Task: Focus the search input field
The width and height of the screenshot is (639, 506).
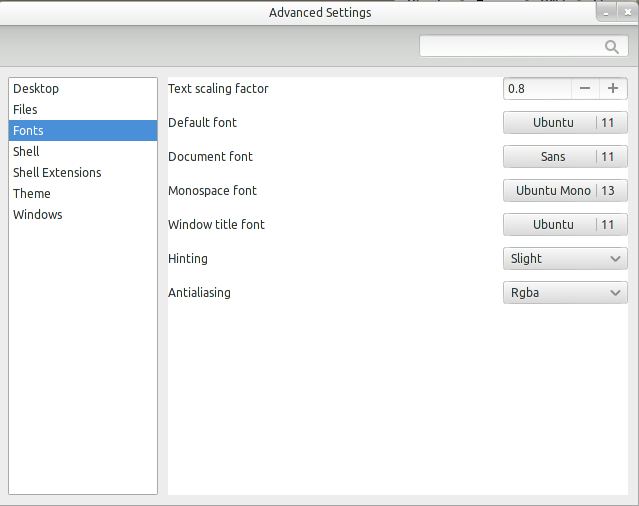Action: click(524, 46)
